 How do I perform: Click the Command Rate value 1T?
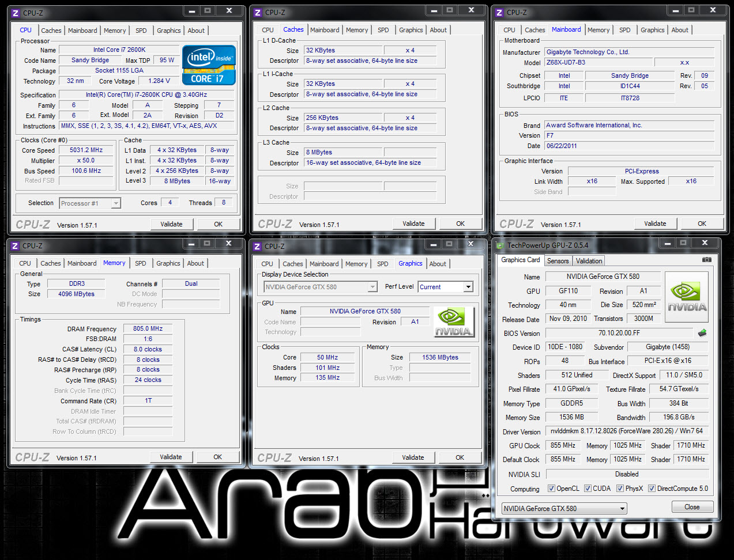tap(148, 400)
